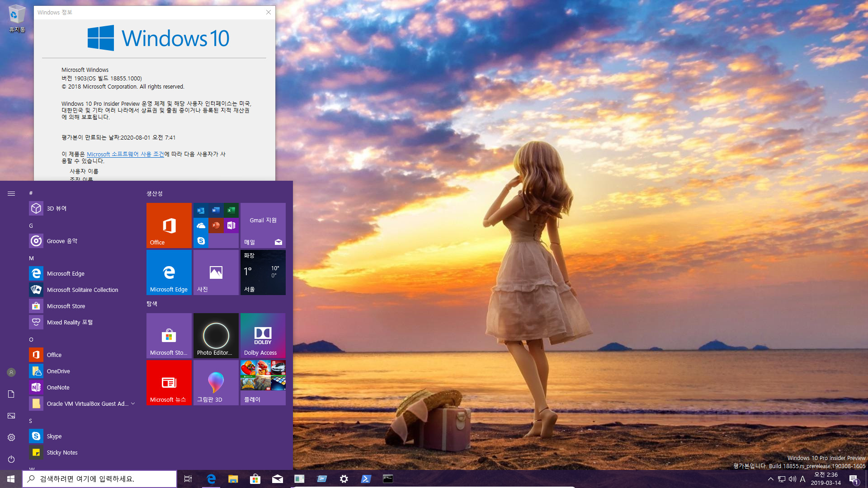Jump using the letter S header
Viewport: 868px width, 488px height.
[x=31, y=421]
